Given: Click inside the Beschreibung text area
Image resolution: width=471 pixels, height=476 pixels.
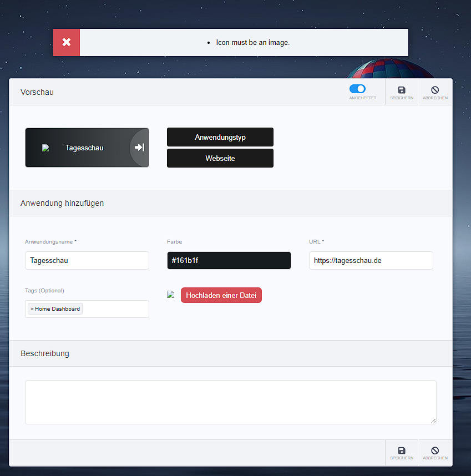Looking at the screenshot, I should (x=230, y=402).
